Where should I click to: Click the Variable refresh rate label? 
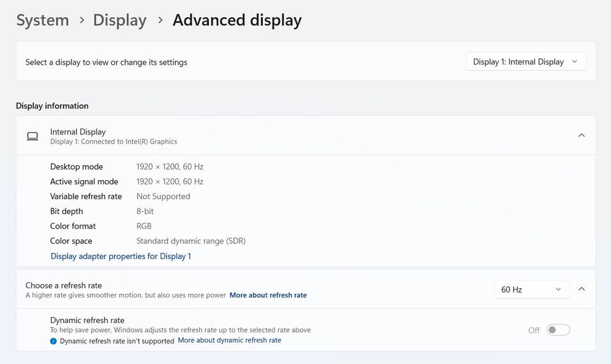point(86,196)
